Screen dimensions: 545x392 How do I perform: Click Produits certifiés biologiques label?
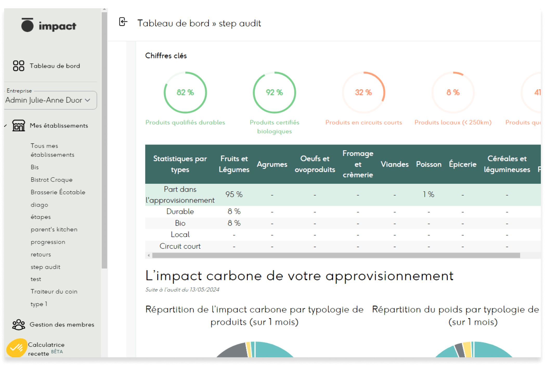pyautogui.click(x=274, y=127)
